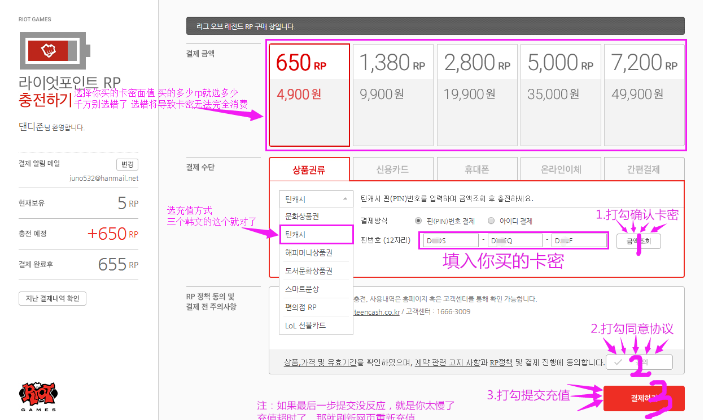Click the red 결제하기 payment button
The height and width of the screenshot is (420, 703).
point(644,398)
